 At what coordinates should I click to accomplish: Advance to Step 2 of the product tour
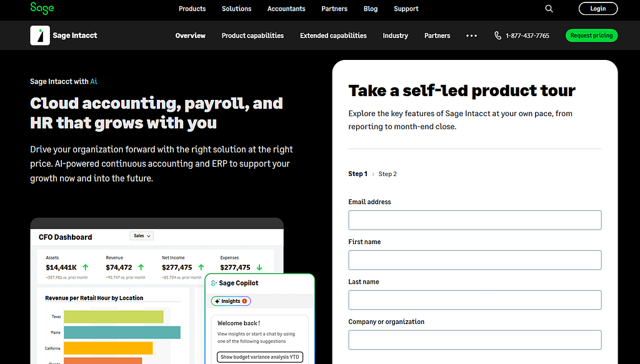[x=387, y=174]
